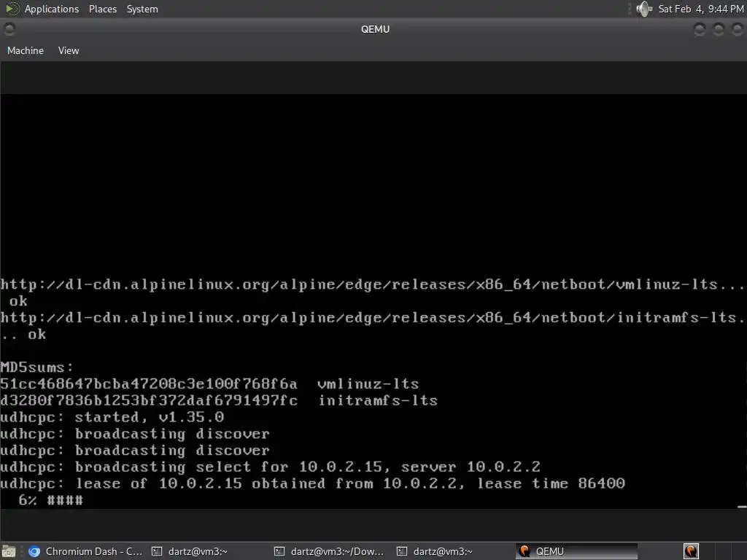747x560 pixels.
Task: Click the Chromium browser icon in taskbar
Action: pos(34,551)
